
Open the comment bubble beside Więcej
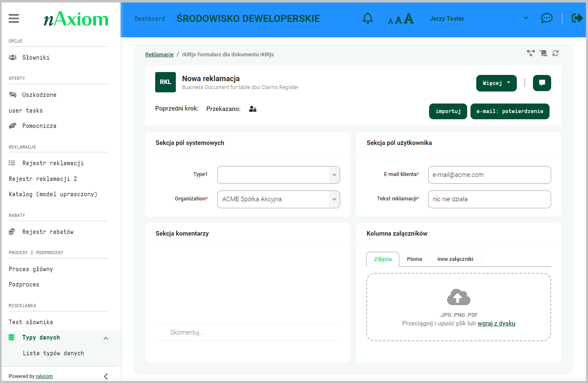click(x=542, y=83)
